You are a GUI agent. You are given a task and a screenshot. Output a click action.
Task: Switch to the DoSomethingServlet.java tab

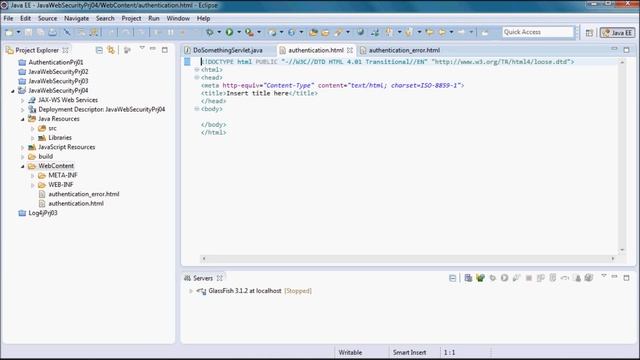coord(227,50)
